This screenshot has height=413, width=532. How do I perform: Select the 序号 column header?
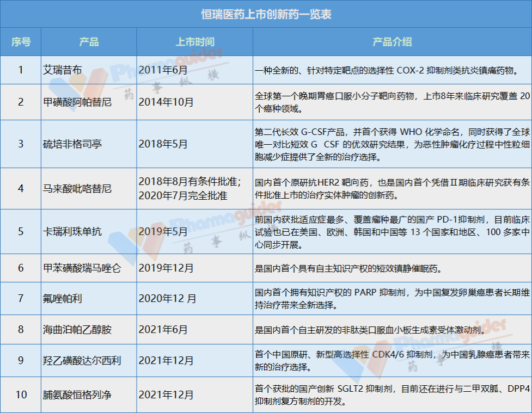click(21, 42)
